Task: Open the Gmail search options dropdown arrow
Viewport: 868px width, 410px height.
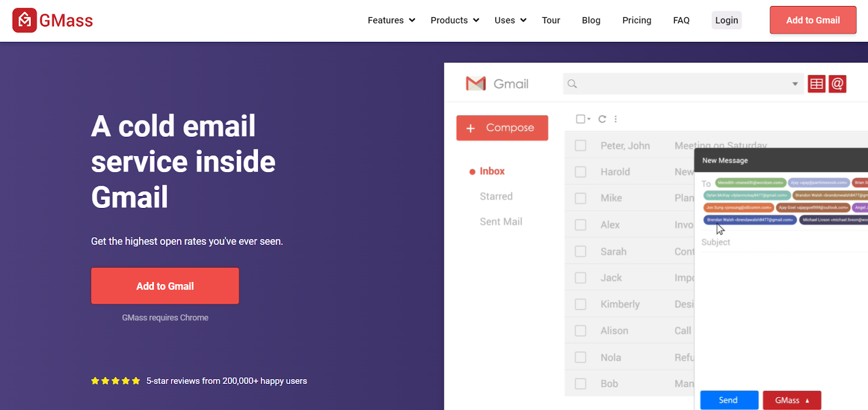Action: pyautogui.click(x=795, y=84)
